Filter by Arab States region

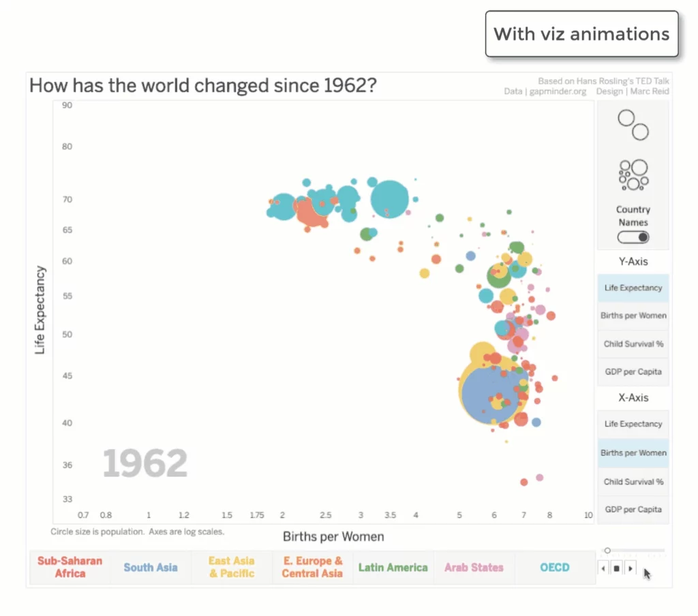click(474, 568)
